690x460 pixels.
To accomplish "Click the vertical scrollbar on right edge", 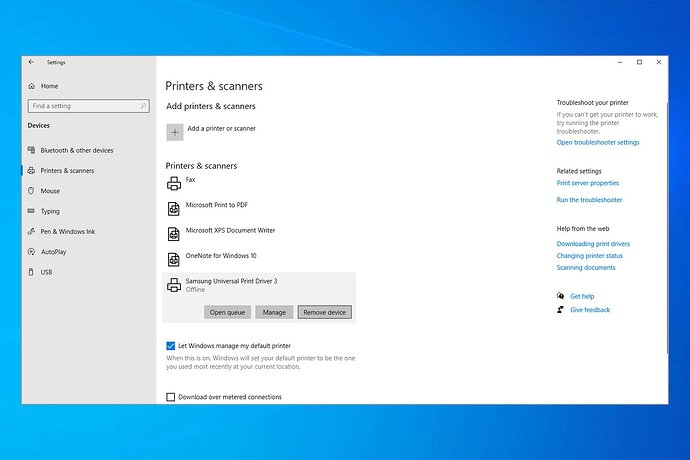I will pyautogui.click(x=667, y=227).
